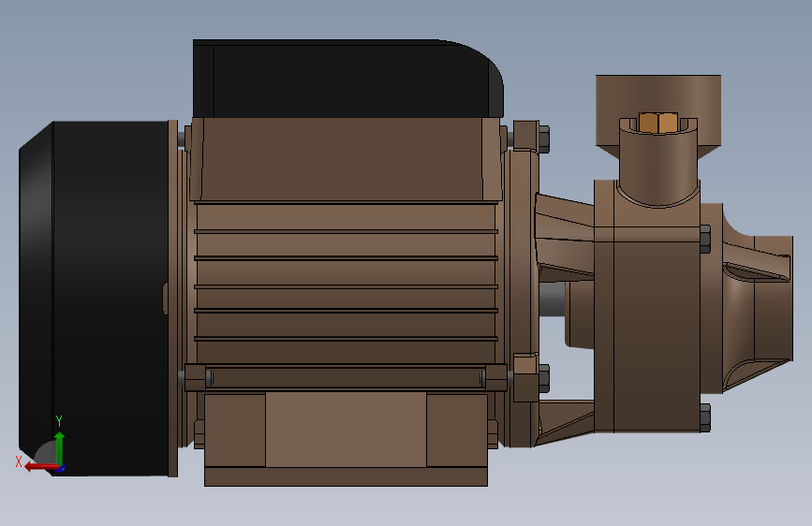
Task: Click the blue Z axis dot of the triad
Action: point(60,469)
